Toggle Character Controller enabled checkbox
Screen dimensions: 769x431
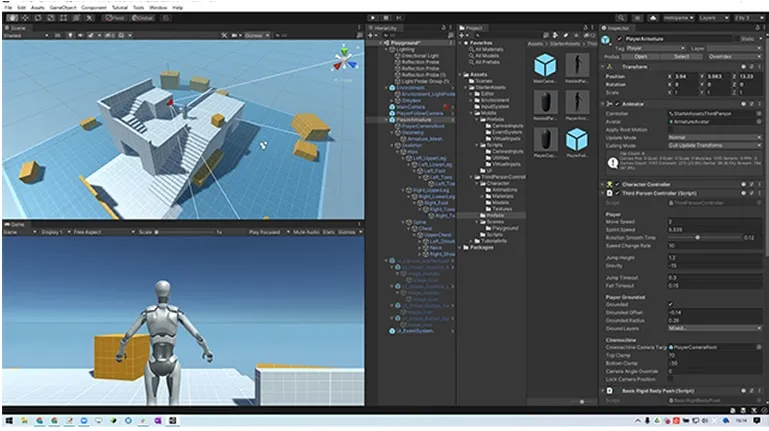click(617, 184)
